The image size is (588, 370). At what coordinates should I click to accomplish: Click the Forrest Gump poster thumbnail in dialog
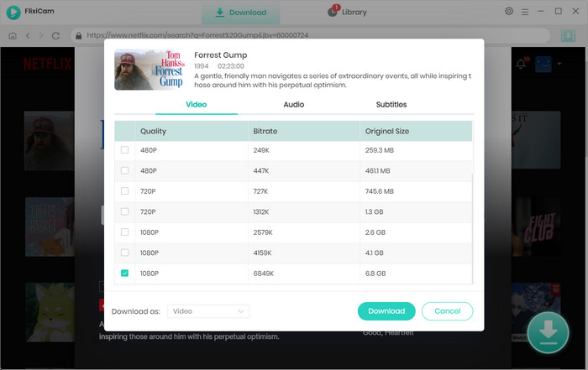(150, 70)
